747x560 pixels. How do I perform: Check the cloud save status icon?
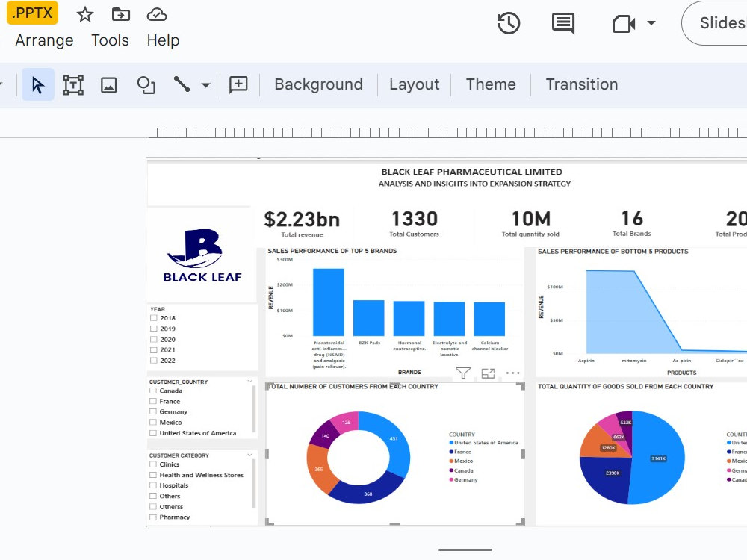click(156, 15)
